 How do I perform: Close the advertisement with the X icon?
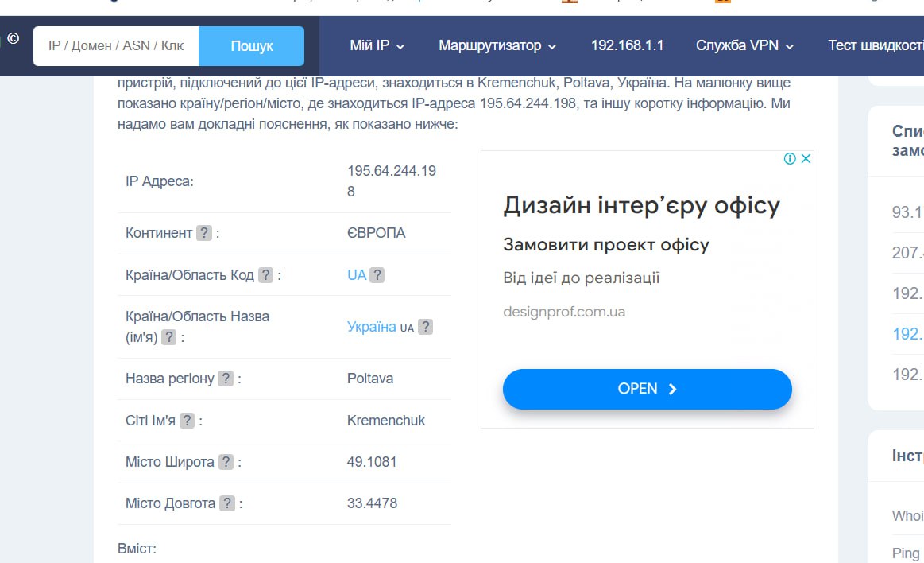806,158
